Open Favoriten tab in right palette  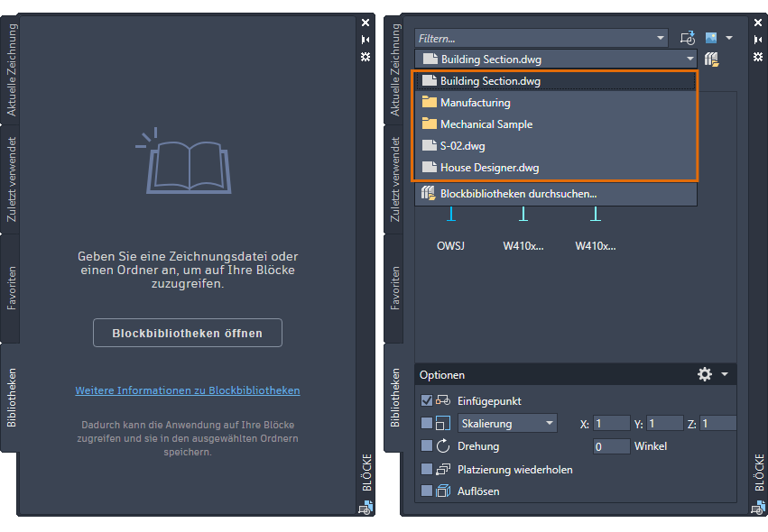394,288
